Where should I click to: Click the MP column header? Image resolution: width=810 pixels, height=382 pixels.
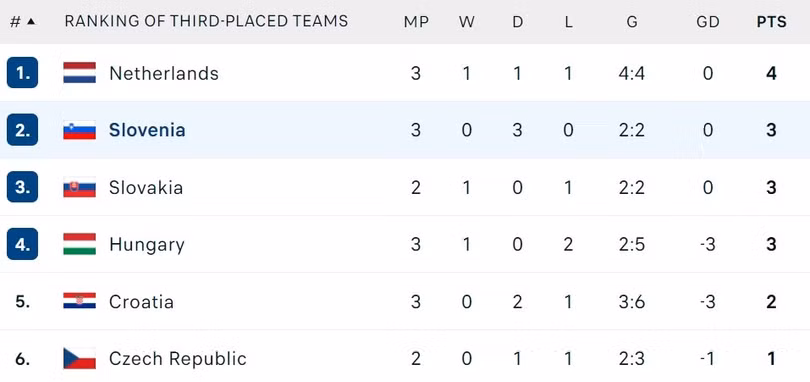(416, 22)
